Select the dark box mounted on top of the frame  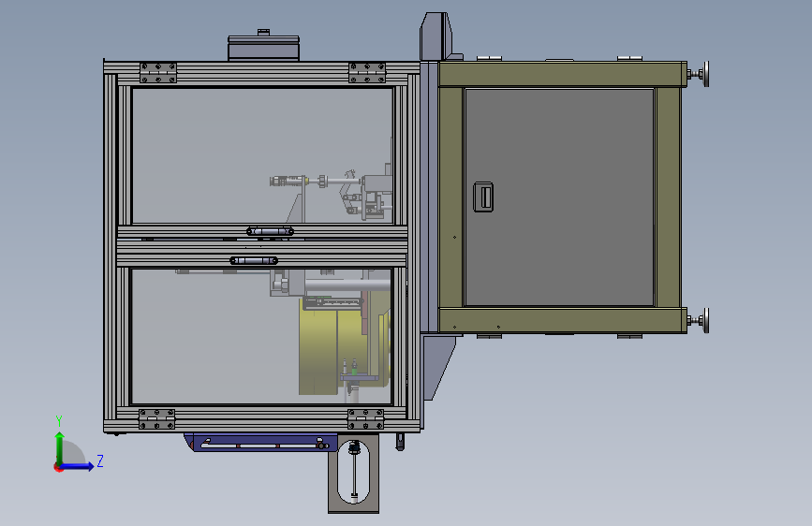tap(263, 47)
